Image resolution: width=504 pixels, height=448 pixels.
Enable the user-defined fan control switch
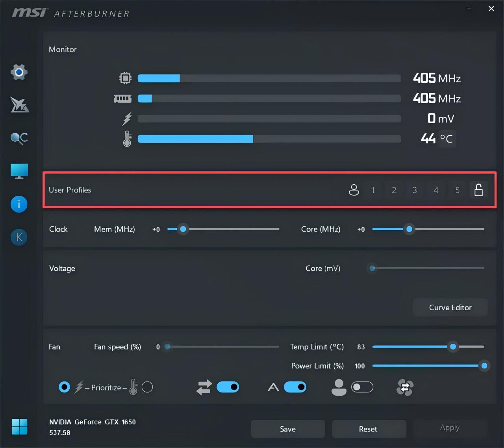[362, 387]
